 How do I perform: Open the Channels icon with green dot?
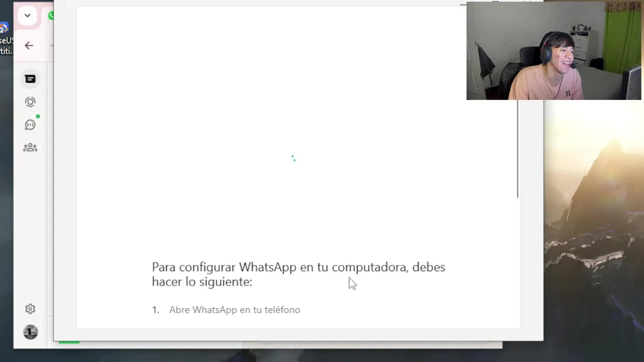pyautogui.click(x=30, y=125)
